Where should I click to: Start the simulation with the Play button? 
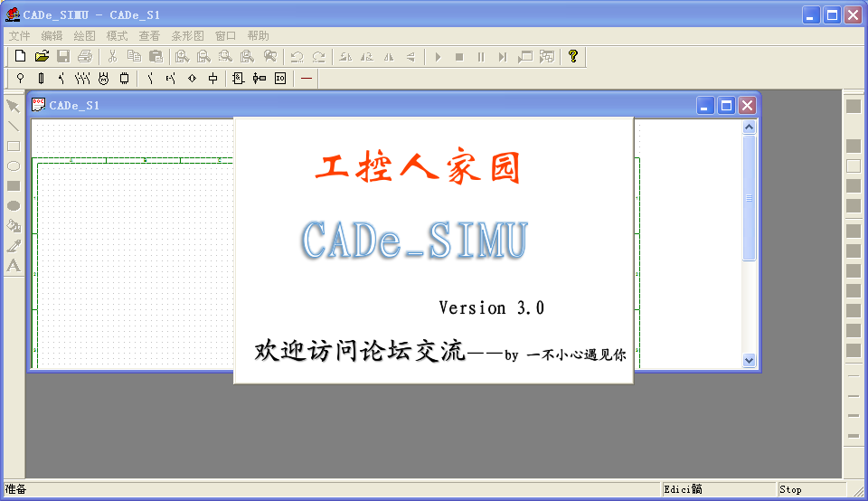(438, 57)
